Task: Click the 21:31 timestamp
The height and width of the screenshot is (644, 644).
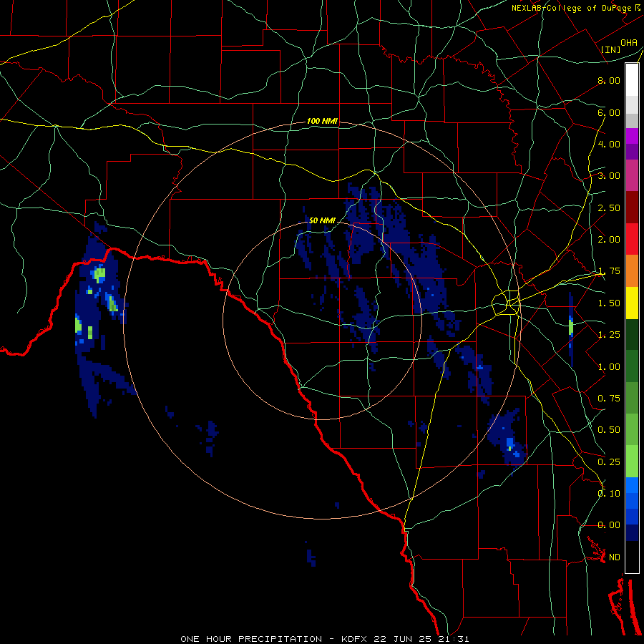Action: [454, 639]
